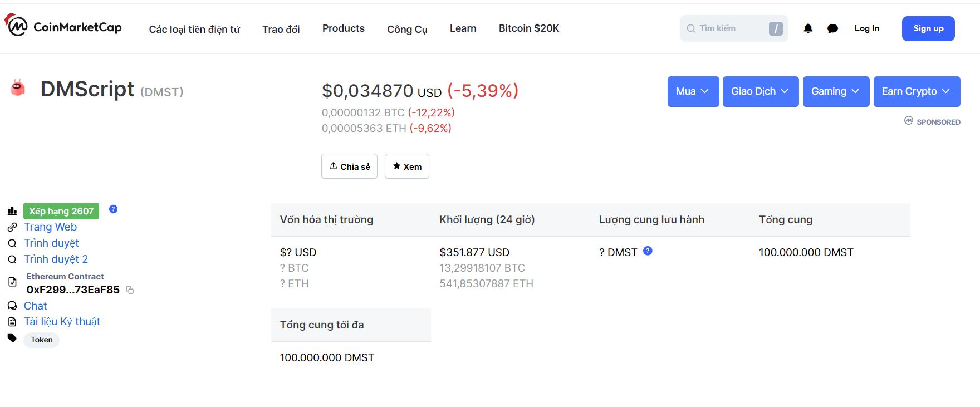This screenshot has height=407, width=980.
Task: Click the circulating supply info icon
Action: pyautogui.click(x=648, y=251)
